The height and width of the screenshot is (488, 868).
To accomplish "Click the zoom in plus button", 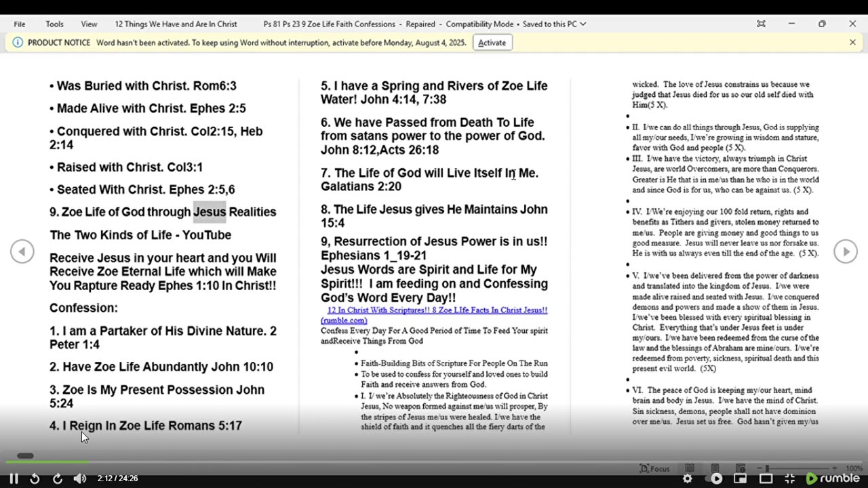I will tap(835, 468).
